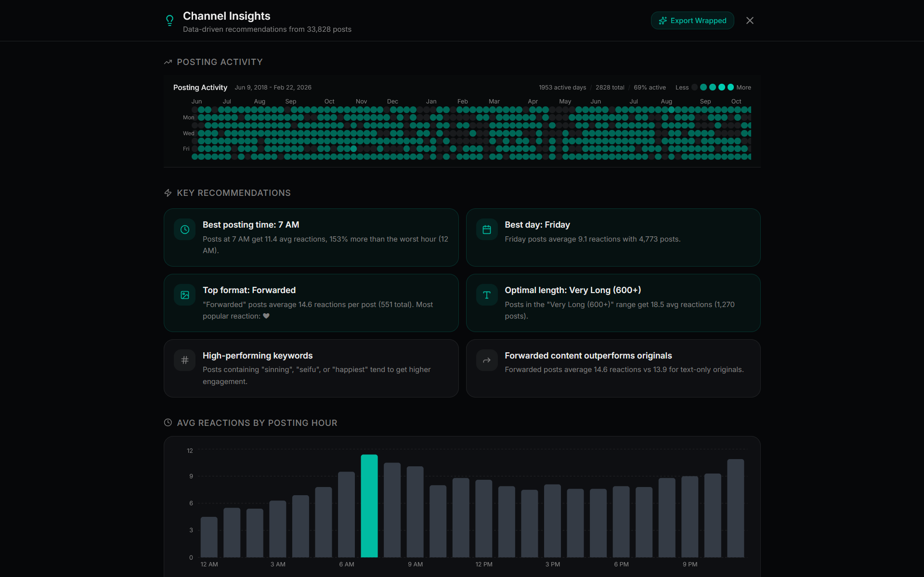
Task: Click the clock icon for best posting time
Action: (184, 230)
